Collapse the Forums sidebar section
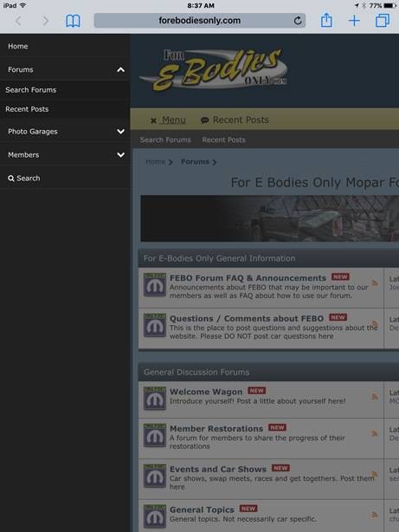The height and width of the screenshot is (532, 399). 120,70
